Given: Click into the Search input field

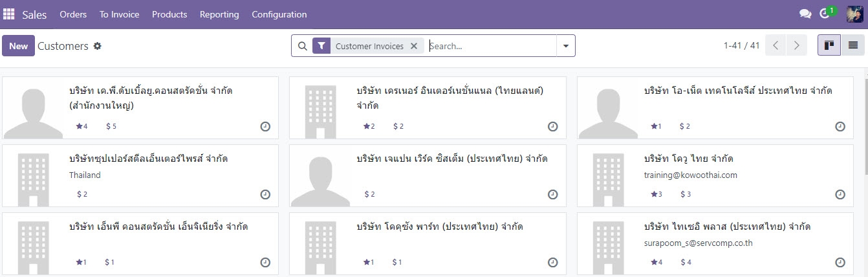Looking at the screenshot, I should point(490,46).
